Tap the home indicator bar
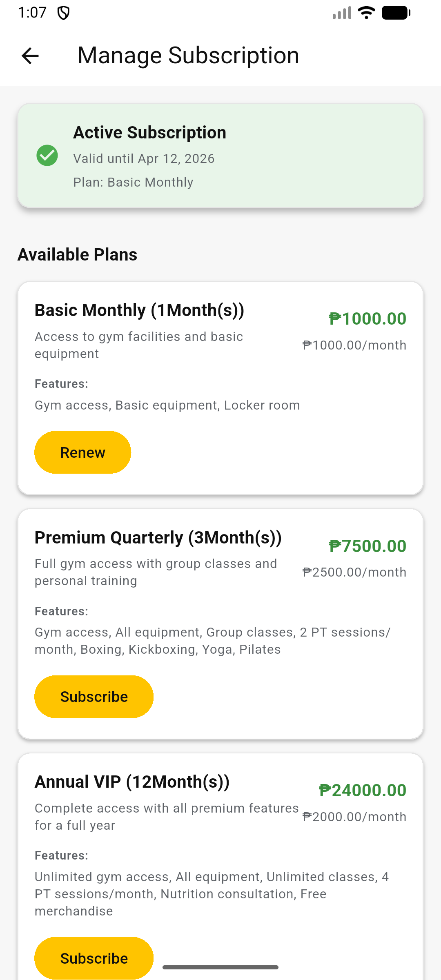441x980 pixels. (220, 967)
